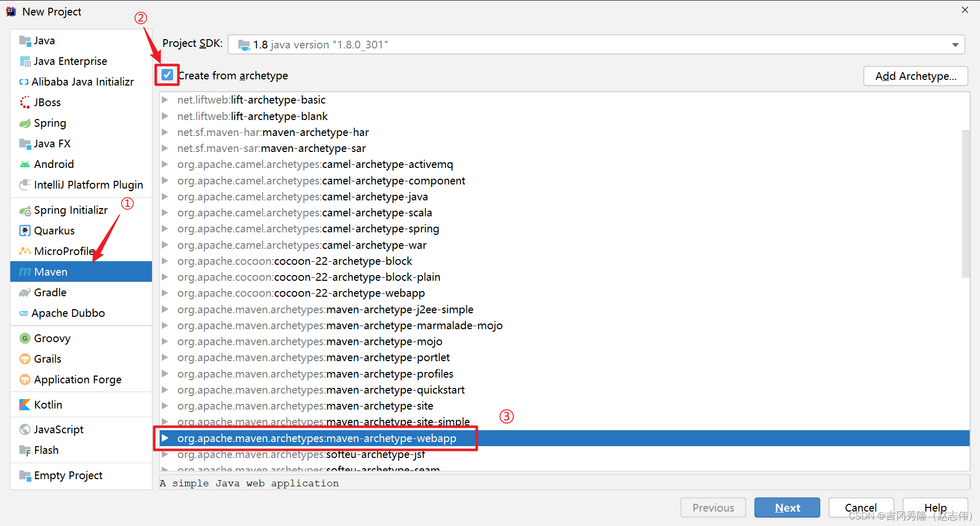The height and width of the screenshot is (526, 980).
Task: Open the Project SDK dropdown arrow
Action: pyautogui.click(x=955, y=45)
